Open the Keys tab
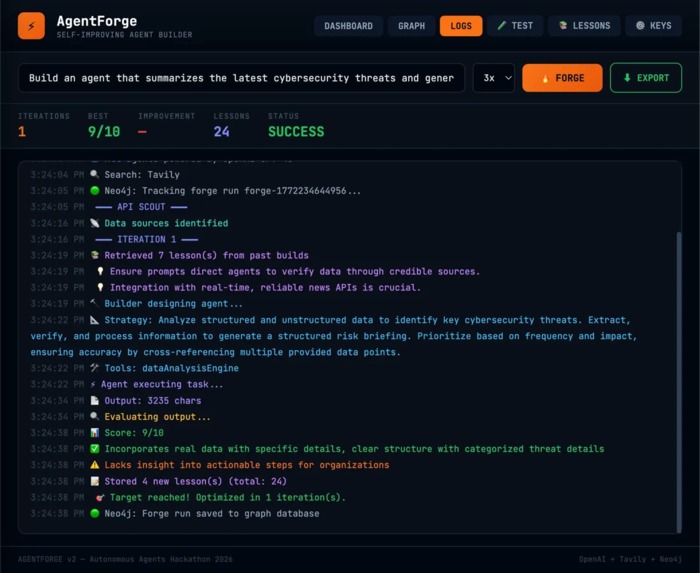The height and width of the screenshot is (573, 700). (x=654, y=26)
